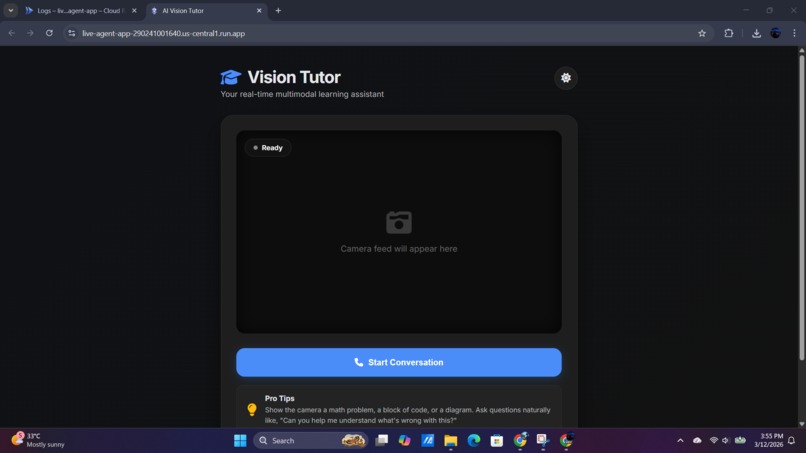
Task: Go back to the previous page
Action: point(11,33)
